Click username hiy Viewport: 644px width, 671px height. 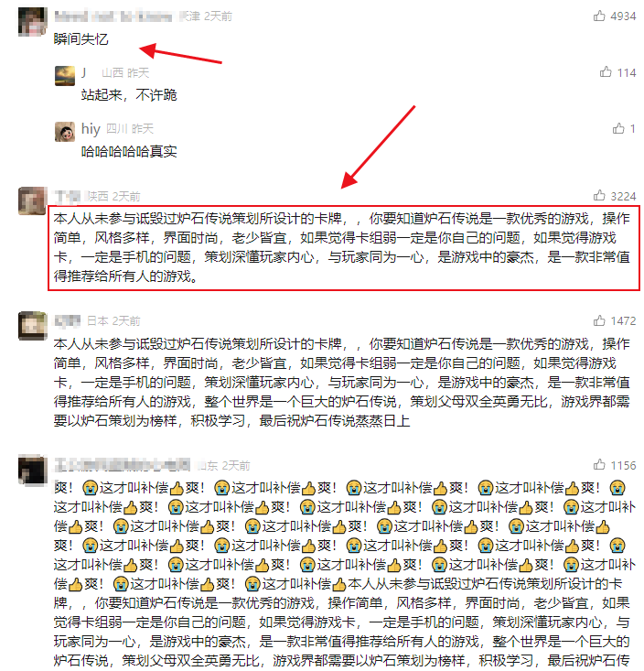(91, 128)
